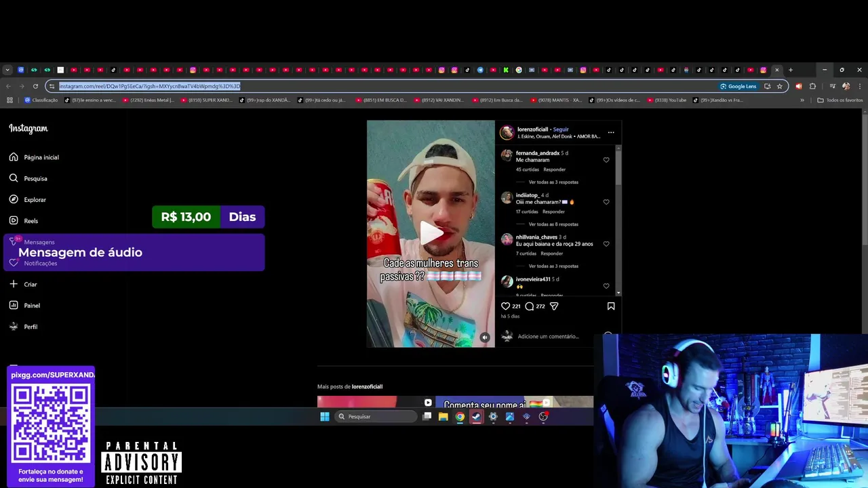Like the reel with heart icon
Viewport: 868px width, 488px height.
pyautogui.click(x=505, y=306)
